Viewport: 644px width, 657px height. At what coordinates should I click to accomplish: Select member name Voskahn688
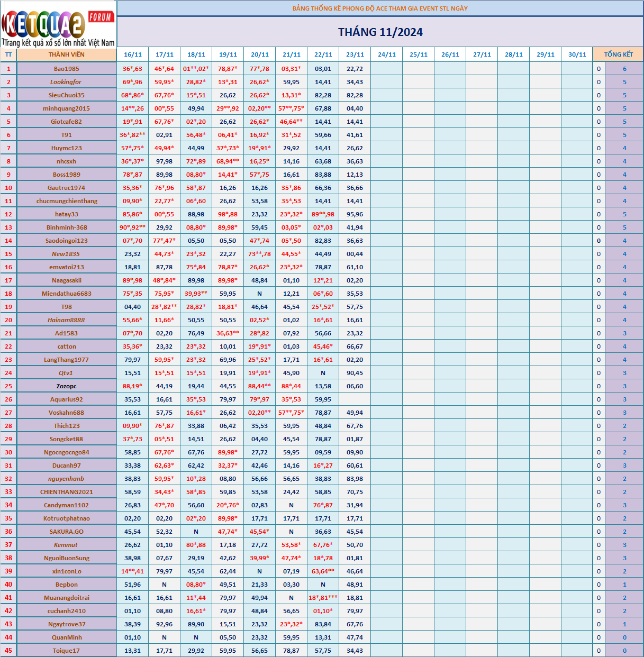tap(67, 413)
